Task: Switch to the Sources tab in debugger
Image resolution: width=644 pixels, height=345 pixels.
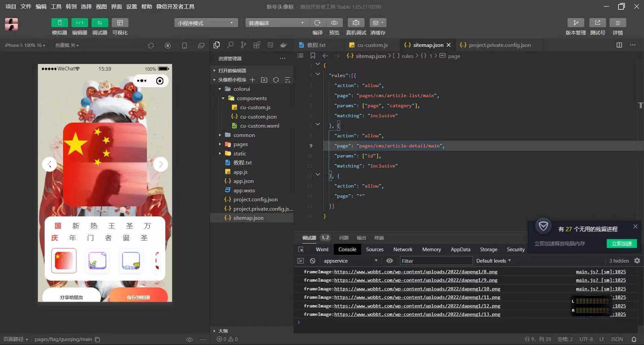Action: pos(375,249)
